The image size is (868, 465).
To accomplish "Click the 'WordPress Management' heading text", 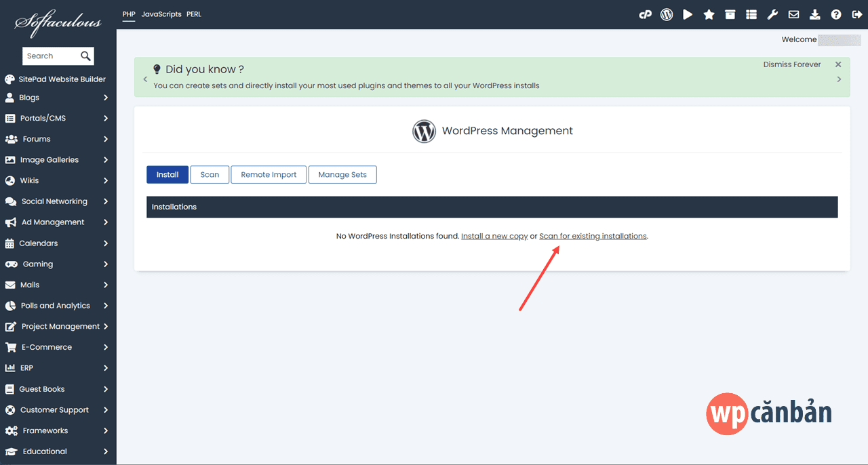I will click(x=507, y=131).
